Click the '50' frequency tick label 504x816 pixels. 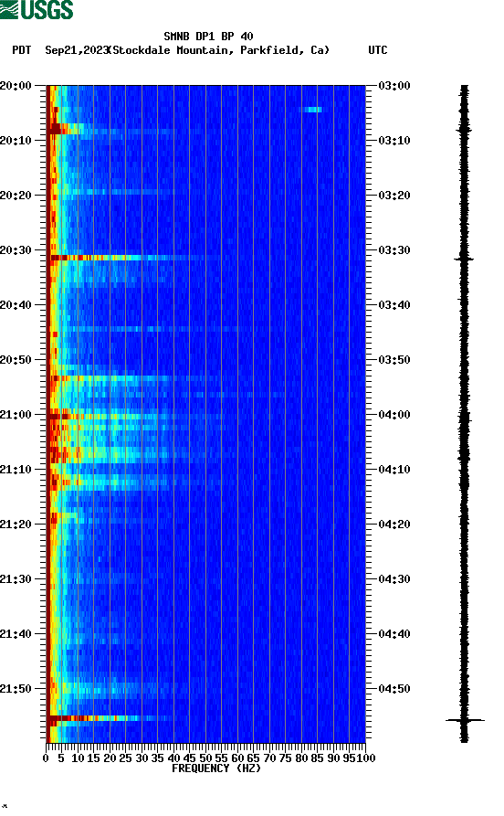tap(205, 758)
